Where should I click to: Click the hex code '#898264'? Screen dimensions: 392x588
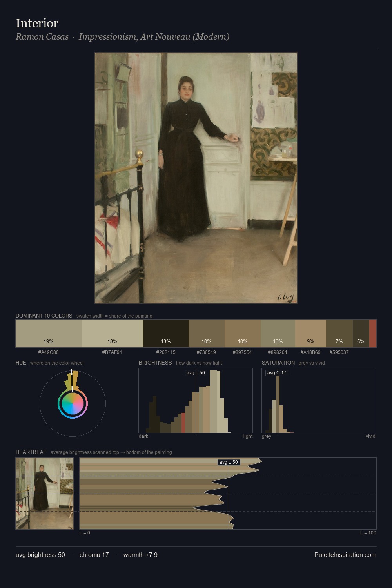pyautogui.click(x=278, y=352)
